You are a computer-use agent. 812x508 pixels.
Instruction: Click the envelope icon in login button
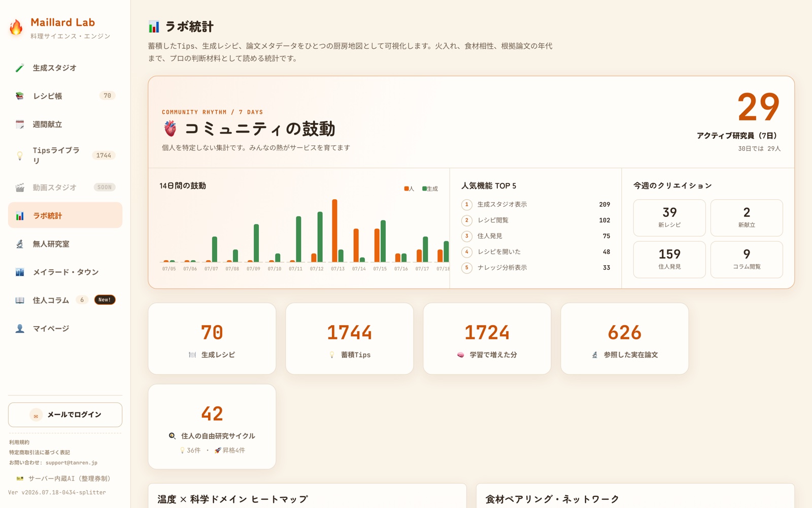[36, 415]
